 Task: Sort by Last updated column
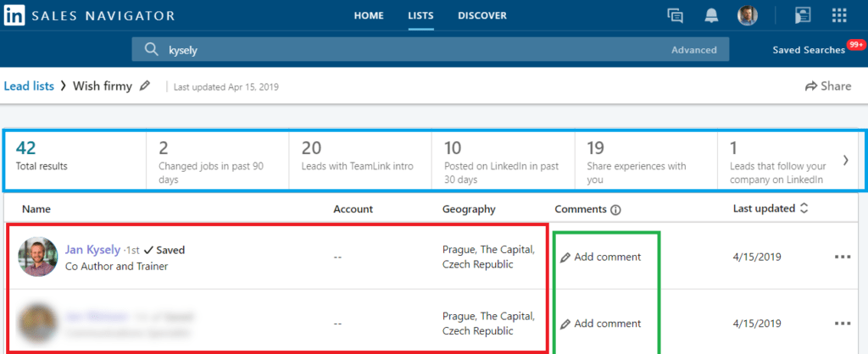coord(771,208)
